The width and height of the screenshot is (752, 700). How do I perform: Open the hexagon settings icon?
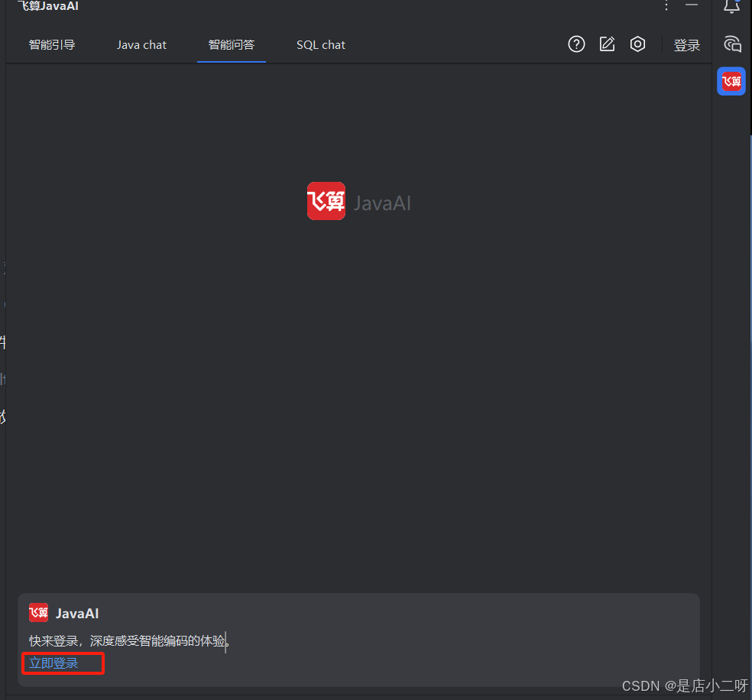pyautogui.click(x=637, y=44)
